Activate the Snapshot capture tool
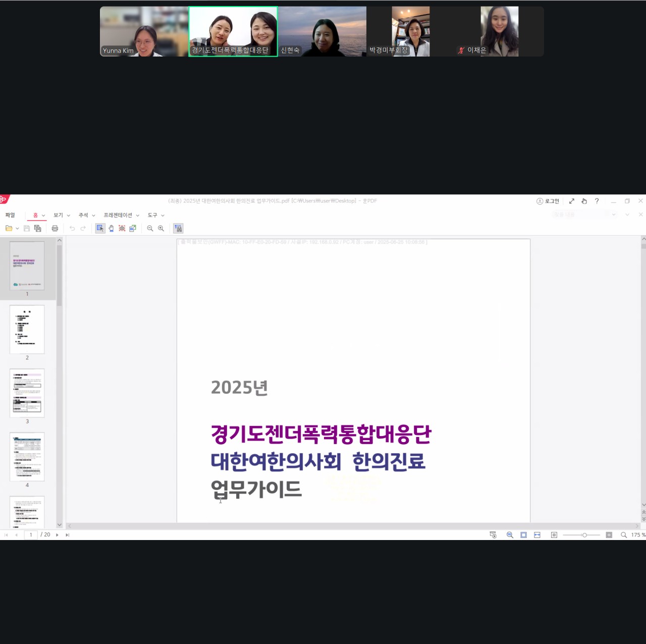 [x=122, y=229]
